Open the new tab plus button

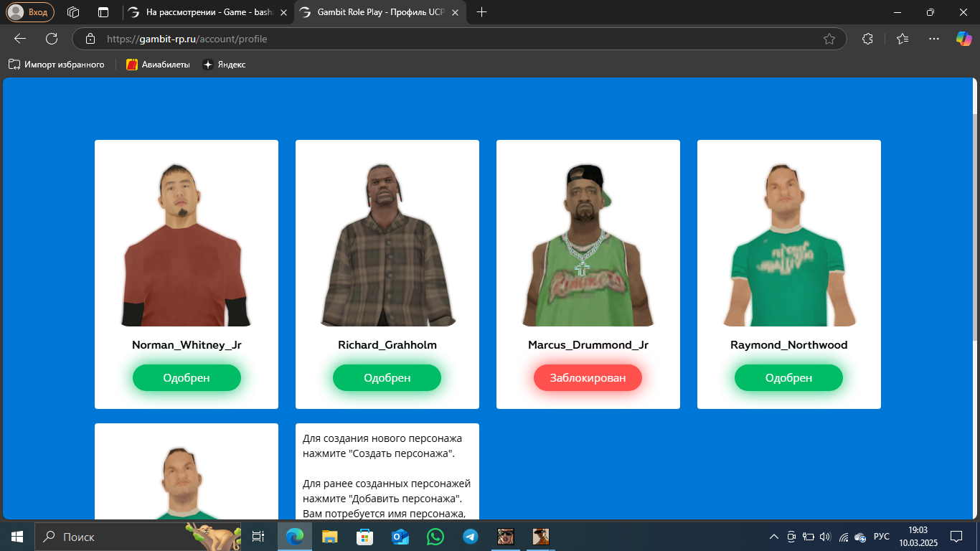coord(481,12)
